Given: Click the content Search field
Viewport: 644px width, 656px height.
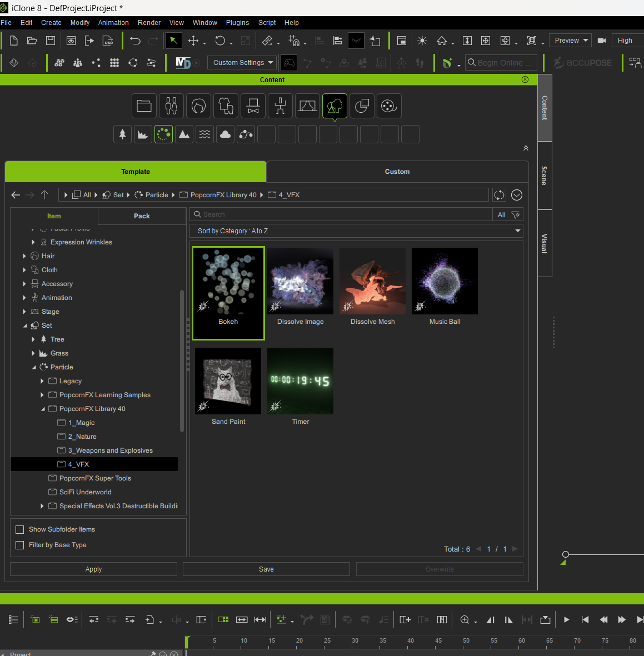Looking at the screenshot, I should tap(342, 214).
